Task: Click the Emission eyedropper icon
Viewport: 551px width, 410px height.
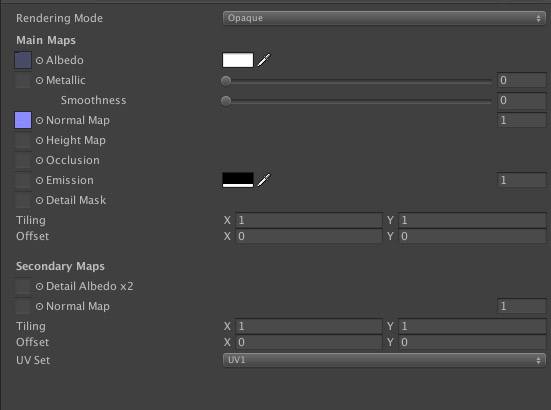Action: 264,180
